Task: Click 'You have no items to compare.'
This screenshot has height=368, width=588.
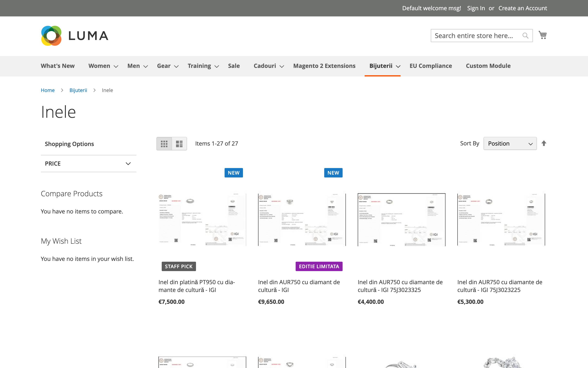Action: 82,212
